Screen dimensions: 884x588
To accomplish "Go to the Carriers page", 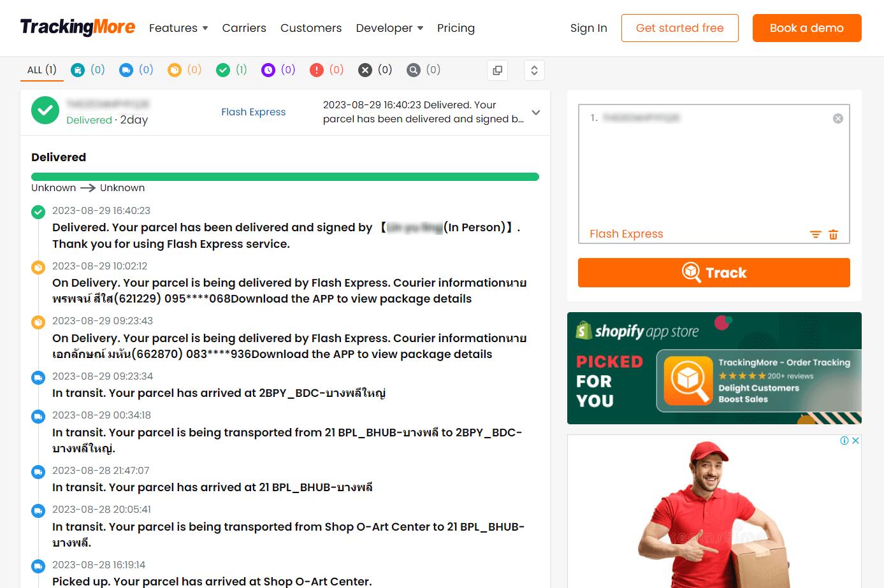I will point(244,28).
